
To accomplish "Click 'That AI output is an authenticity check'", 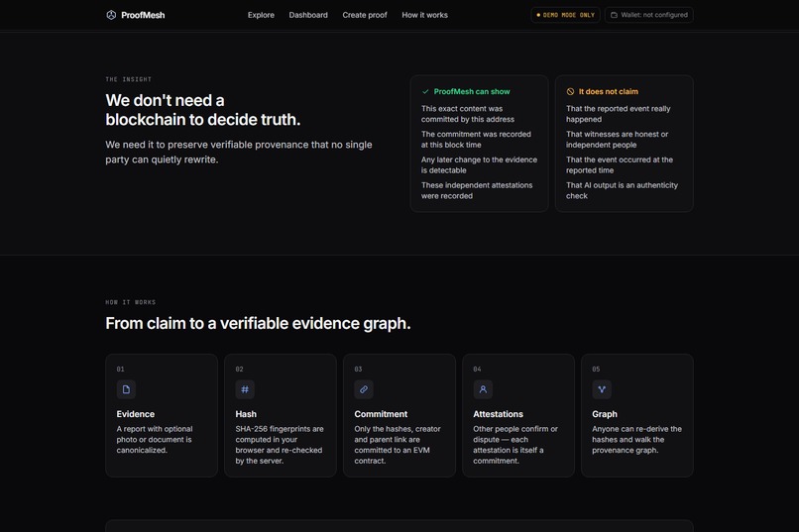I will 622,190.
